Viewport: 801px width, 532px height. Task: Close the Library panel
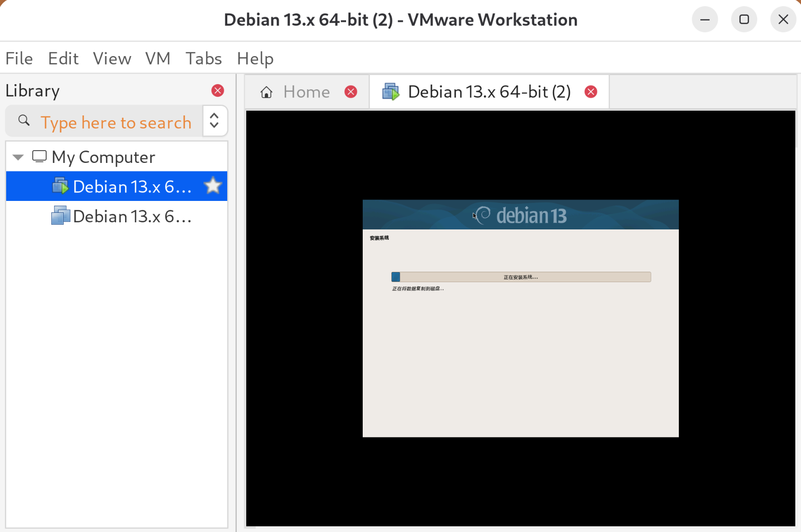click(x=218, y=91)
